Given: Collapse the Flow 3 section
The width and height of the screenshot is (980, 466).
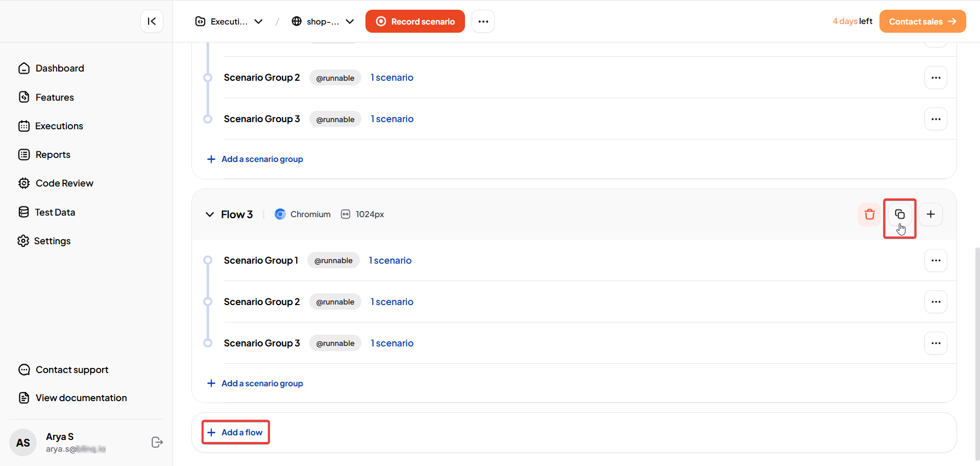Looking at the screenshot, I should pos(209,215).
